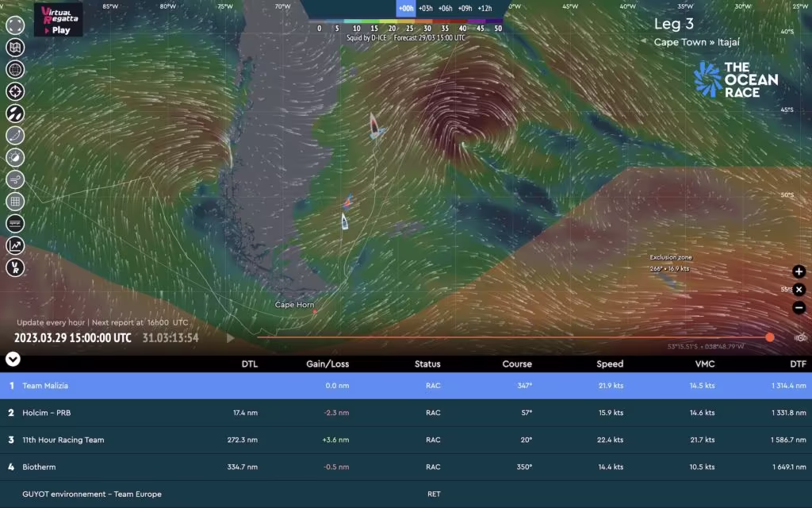This screenshot has width=812, height=508.
Task: Click the cursor coordinates readout 53°15.51'S
Action: (x=705, y=346)
